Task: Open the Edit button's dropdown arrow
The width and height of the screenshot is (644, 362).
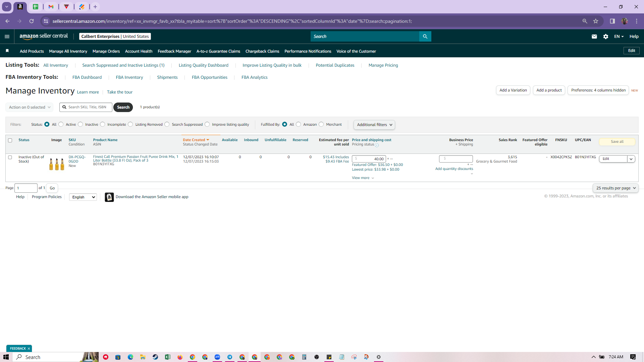Action: [x=631, y=159]
